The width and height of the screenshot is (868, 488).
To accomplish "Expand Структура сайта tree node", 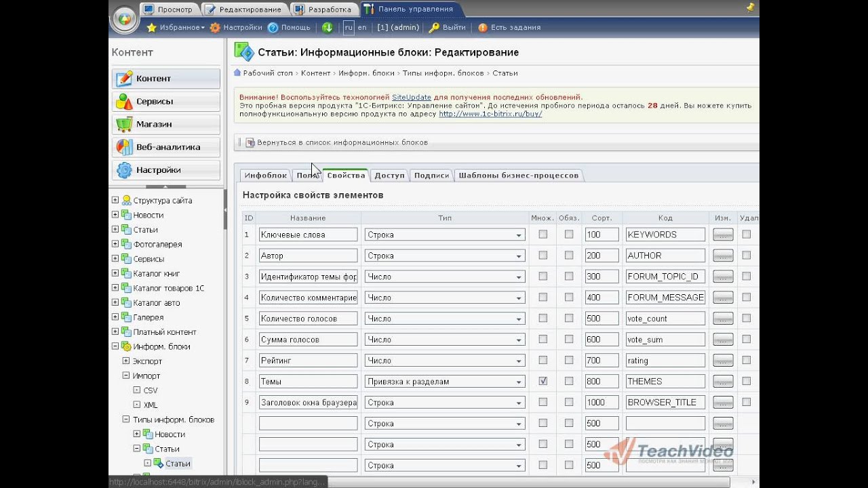I will point(115,201).
